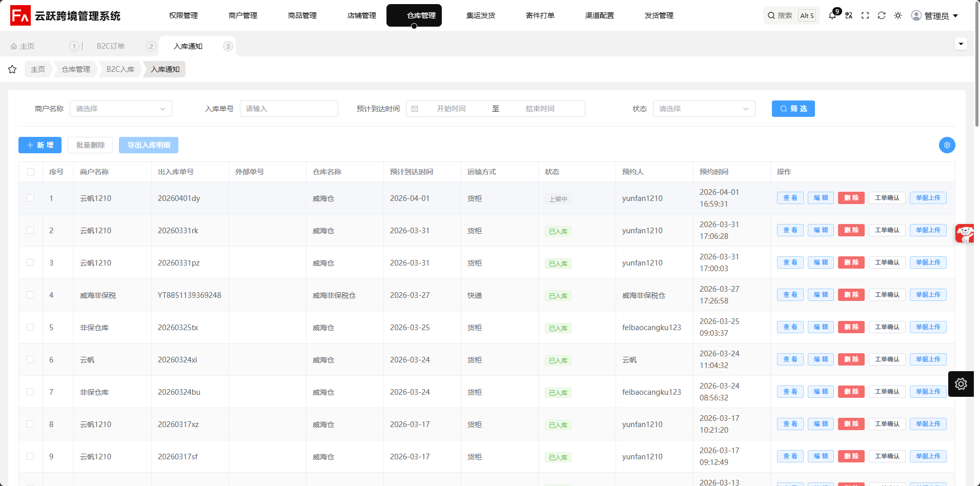Check row 2 checkbox for 20260331rk
This screenshot has width=980, height=486.
(30, 230)
